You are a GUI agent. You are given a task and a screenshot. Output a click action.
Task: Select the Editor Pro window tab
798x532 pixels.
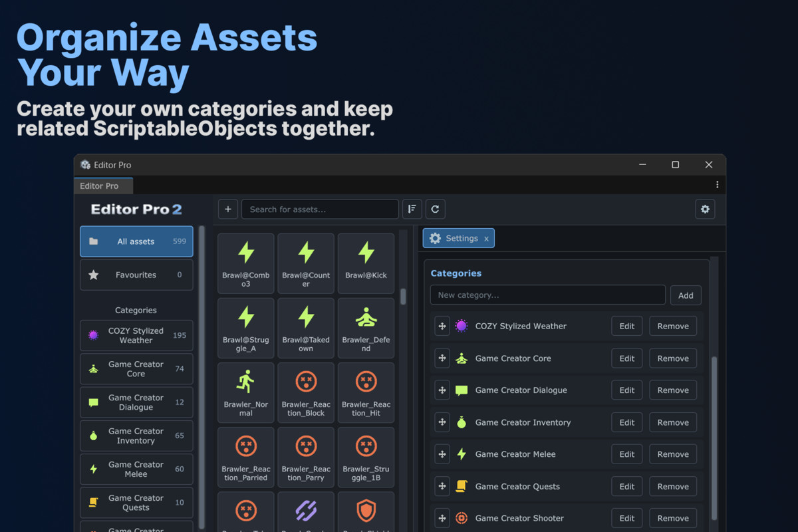pyautogui.click(x=103, y=186)
